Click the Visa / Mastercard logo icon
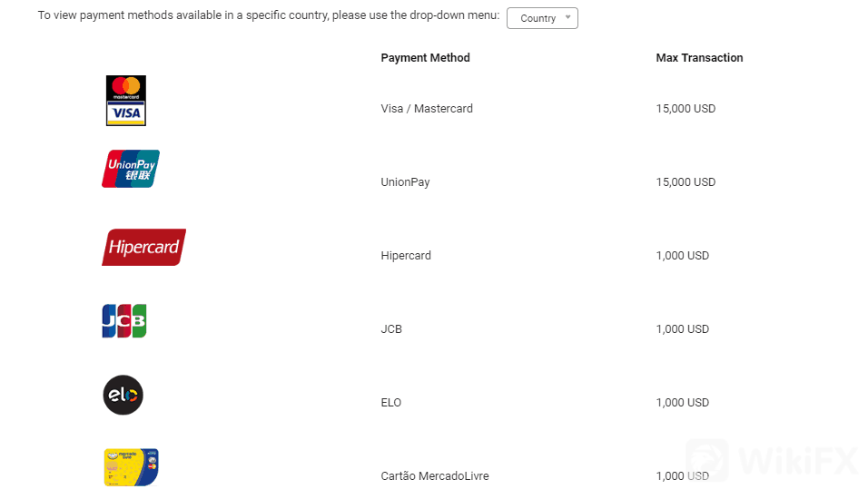Viewport: 868px width, 499px height. pos(125,101)
